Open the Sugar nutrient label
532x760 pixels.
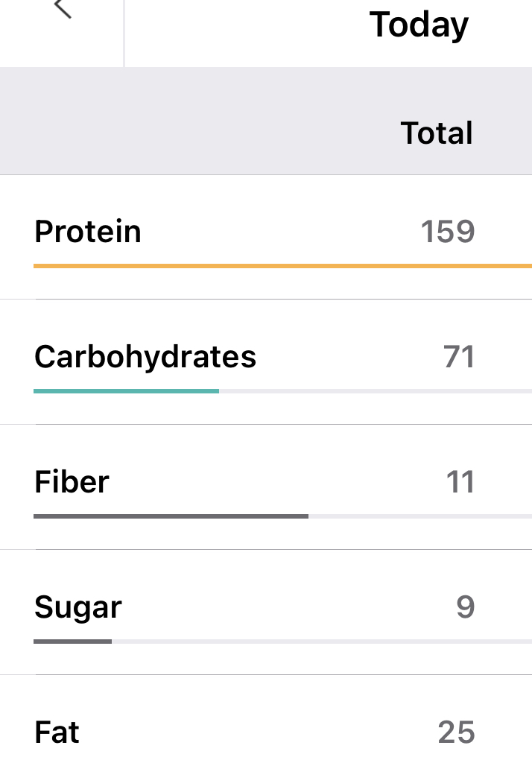click(77, 608)
